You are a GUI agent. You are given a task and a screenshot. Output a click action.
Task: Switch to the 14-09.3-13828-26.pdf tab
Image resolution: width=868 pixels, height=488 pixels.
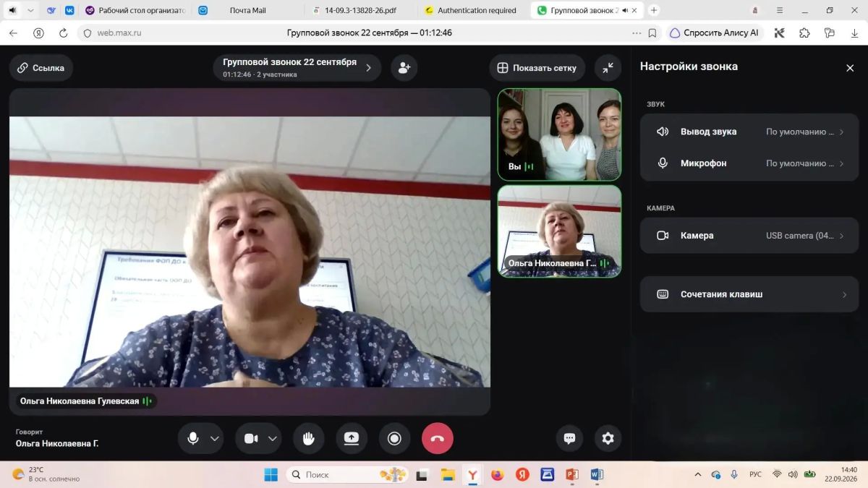pyautogui.click(x=361, y=10)
